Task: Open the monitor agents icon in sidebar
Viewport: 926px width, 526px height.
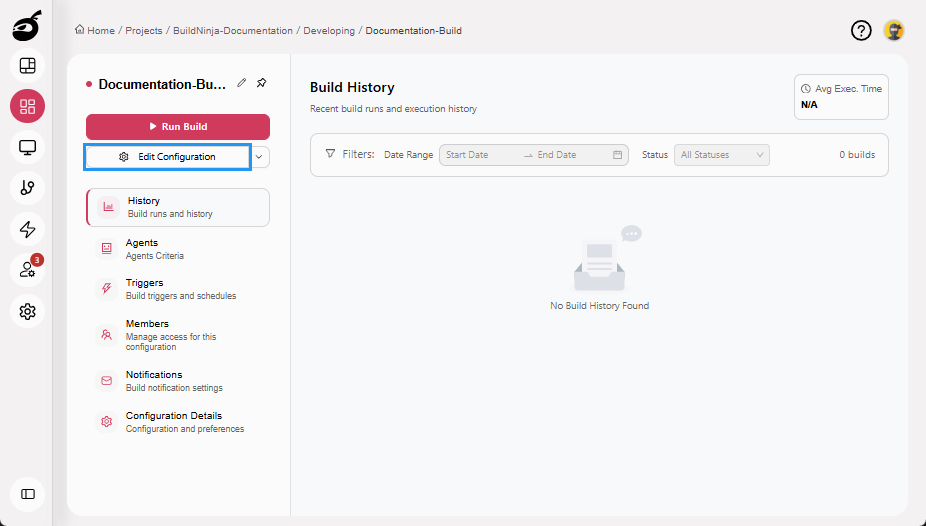Action: click(27, 147)
